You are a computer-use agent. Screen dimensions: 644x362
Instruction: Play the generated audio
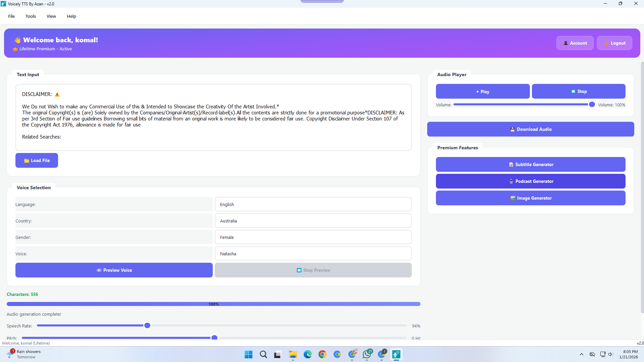pos(483,91)
